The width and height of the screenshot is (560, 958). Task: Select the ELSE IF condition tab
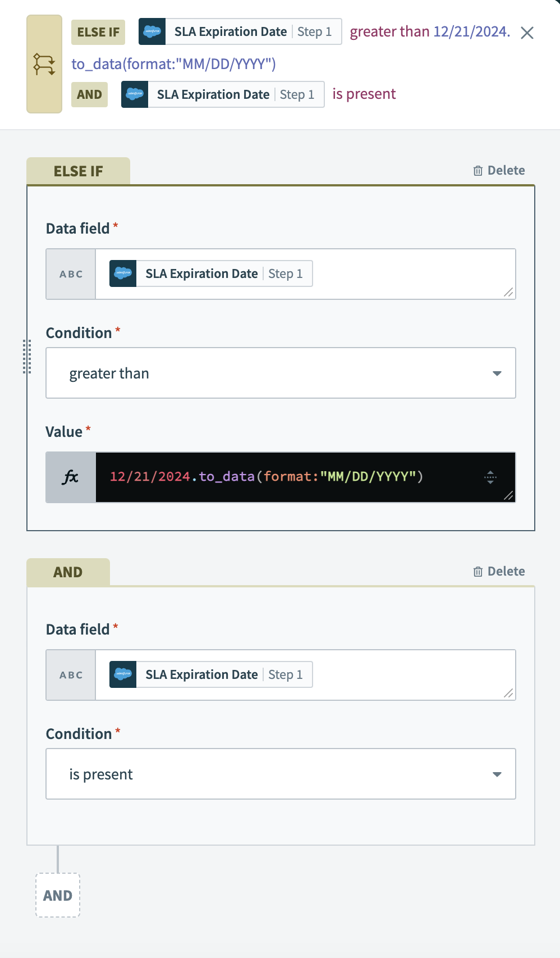tap(79, 171)
